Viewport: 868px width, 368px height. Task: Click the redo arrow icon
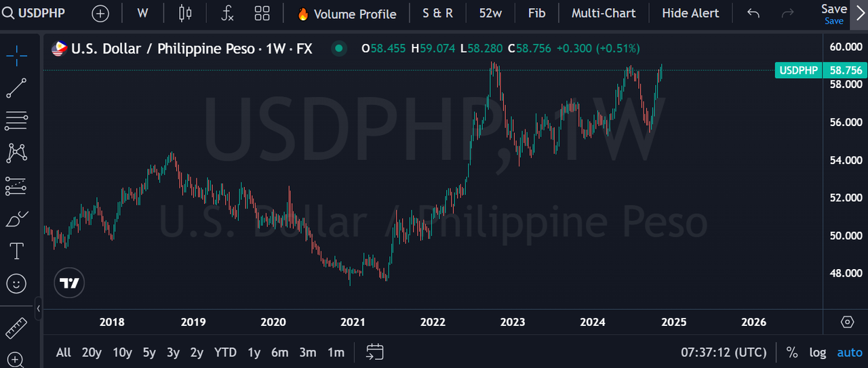click(x=787, y=14)
